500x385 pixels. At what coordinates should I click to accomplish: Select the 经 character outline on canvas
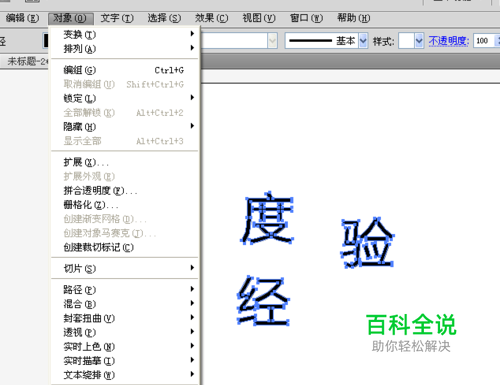coord(263,301)
